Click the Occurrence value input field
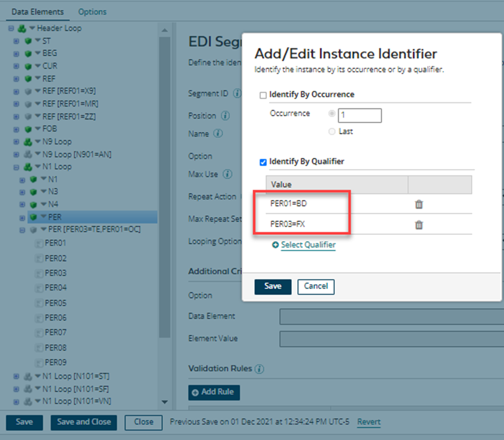The width and height of the screenshot is (504, 440). coord(359,115)
